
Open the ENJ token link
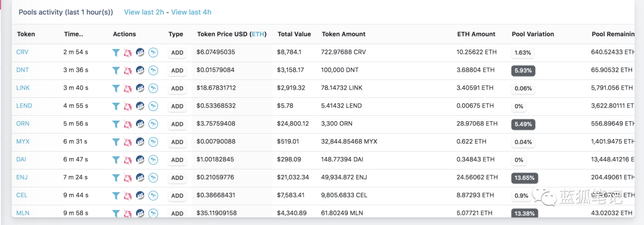click(22, 177)
